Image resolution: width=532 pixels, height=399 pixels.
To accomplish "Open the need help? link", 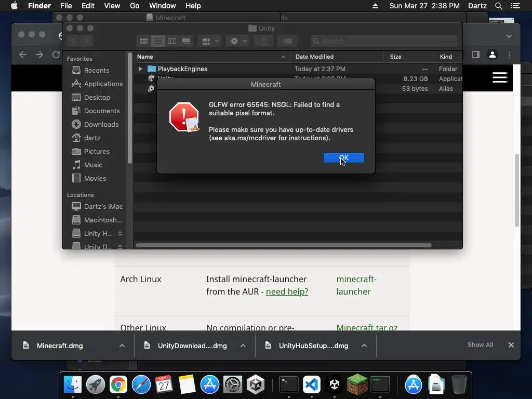I will [287, 291].
